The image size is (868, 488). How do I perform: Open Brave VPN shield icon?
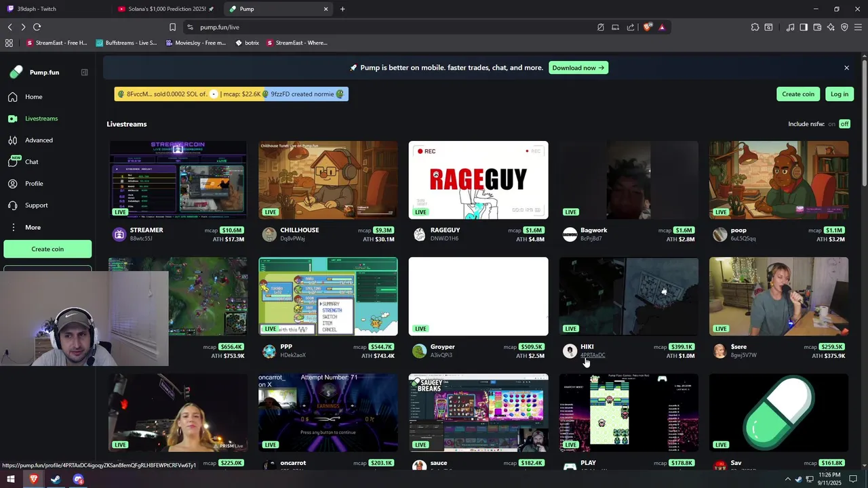pyautogui.click(x=844, y=27)
